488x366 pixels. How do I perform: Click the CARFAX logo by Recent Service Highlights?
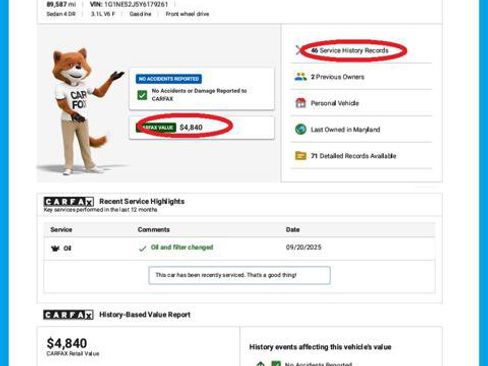pos(69,202)
